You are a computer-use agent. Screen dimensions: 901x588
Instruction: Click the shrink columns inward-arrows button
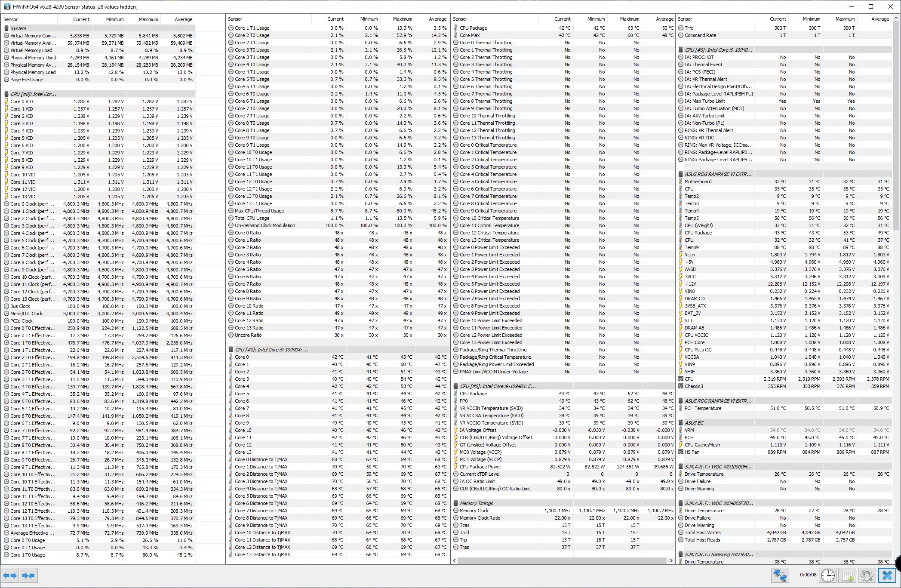point(28,576)
